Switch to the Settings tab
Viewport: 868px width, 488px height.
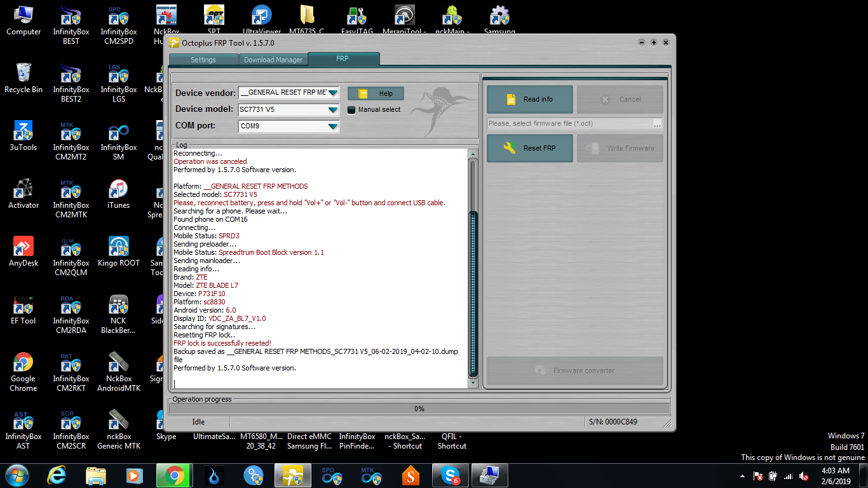tap(203, 60)
